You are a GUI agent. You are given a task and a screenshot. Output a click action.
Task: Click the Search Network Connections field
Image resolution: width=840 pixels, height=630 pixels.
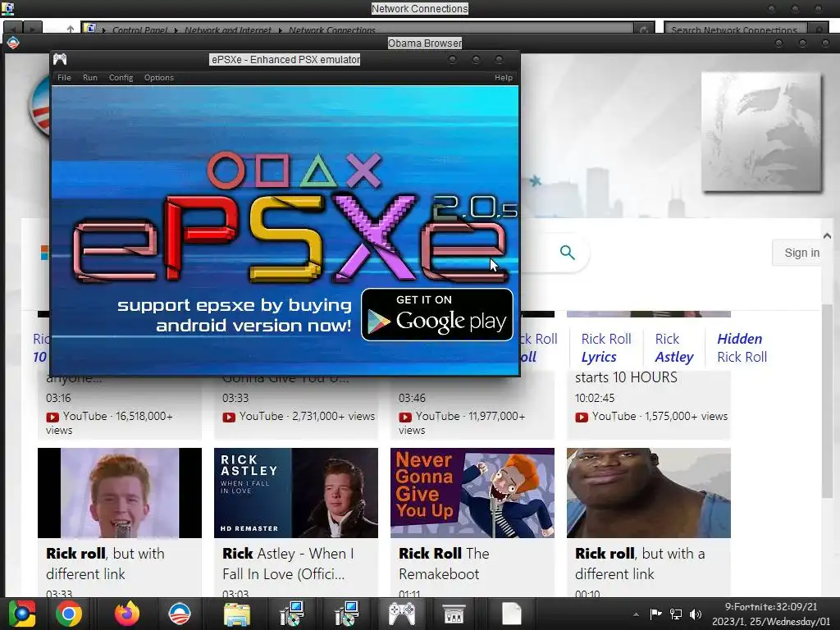tap(735, 29)
